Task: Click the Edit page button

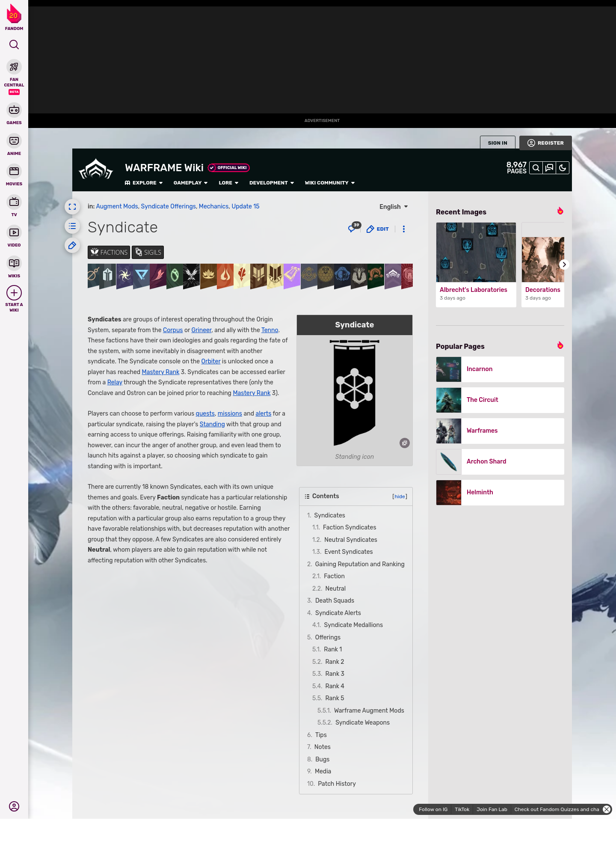Action: pos(378,229)
